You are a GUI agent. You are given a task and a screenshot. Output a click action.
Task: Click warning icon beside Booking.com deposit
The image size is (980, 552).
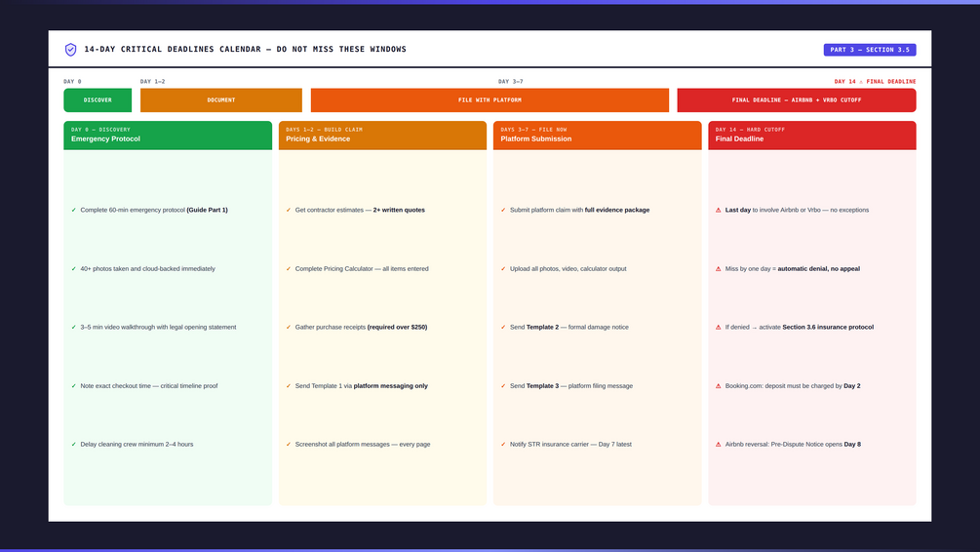718,385
